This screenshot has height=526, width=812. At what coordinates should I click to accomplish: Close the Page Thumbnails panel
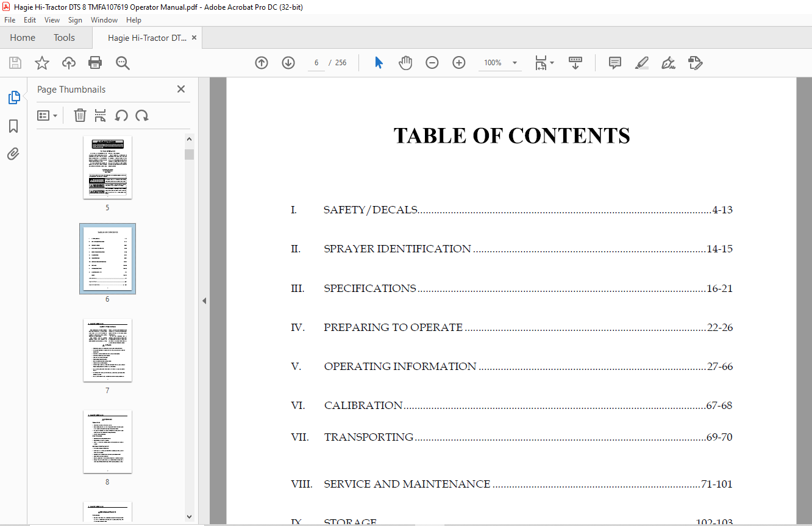(181, 89)
